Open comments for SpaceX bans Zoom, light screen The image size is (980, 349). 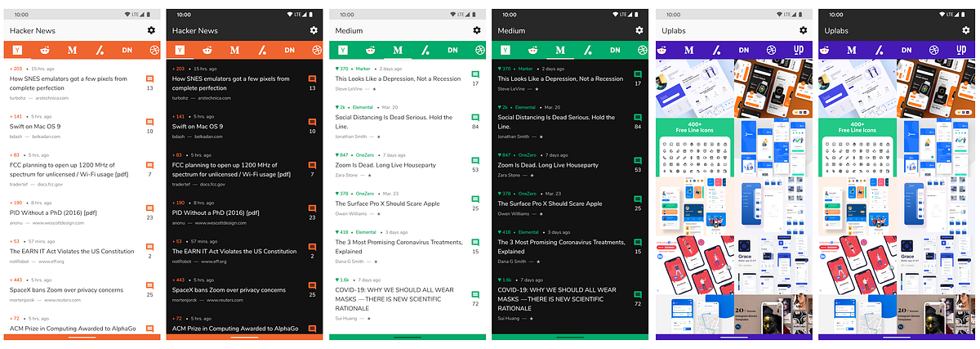coord(150,286)
